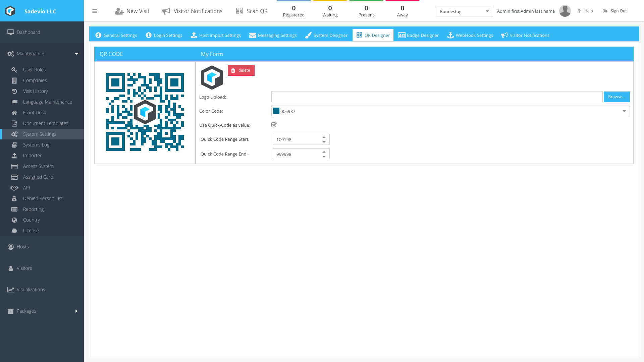Image resolution: width=644 pixels, height=362 pixels.
Task: Open Visitors section in sidebar
Action: click(x=42, y=268)
